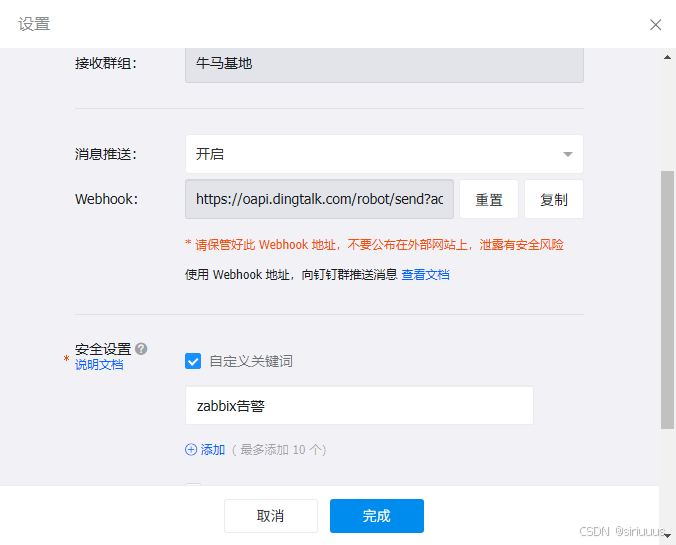Image resolution: width=676 pixels, height=545 pixels.
Task: Click the plus icon next to 添加
Action: [x=191, y=450]
